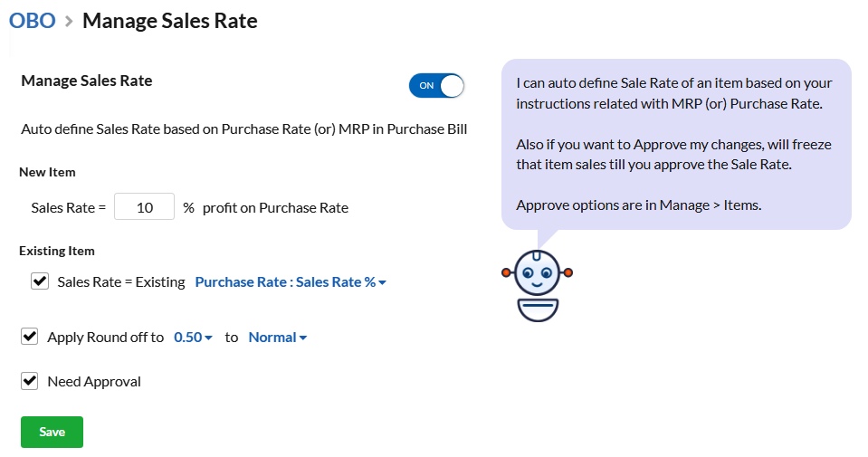Viewport: 868px width, 457px height.
Task: Turn off the Manage Sales Rate ON switch
Action: click(x=436, y=86)
